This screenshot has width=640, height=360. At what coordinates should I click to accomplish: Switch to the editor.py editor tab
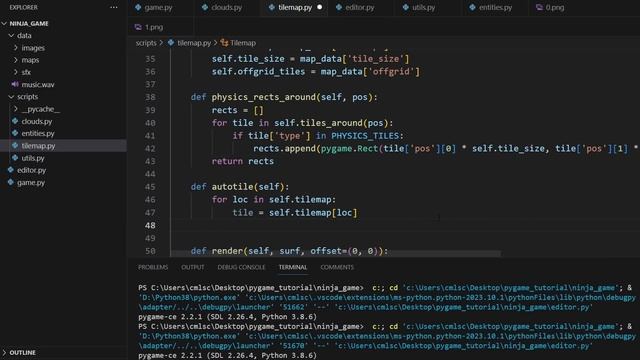tap(360, 7)
